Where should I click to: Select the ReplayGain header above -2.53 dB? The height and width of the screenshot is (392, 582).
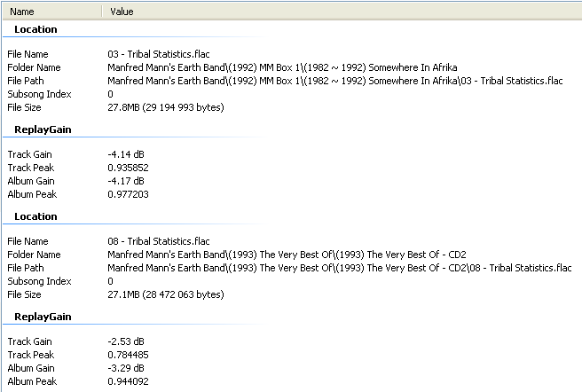pos(43,317)
